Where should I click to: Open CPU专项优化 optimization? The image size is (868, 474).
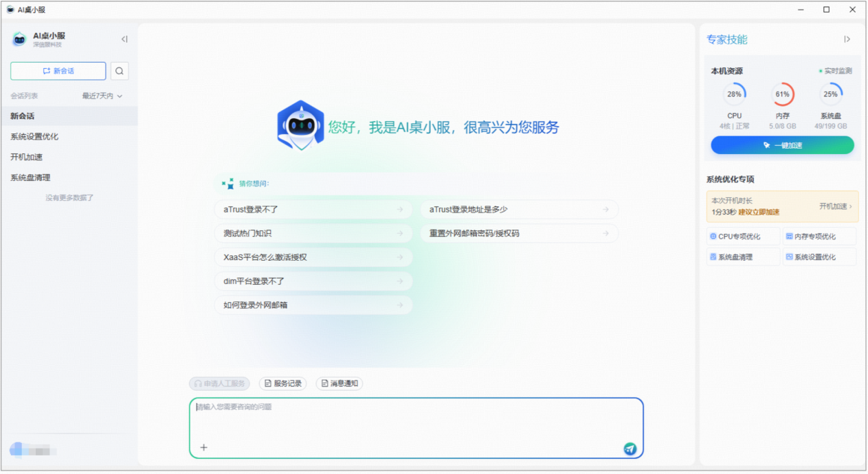(x=743, y=236)
